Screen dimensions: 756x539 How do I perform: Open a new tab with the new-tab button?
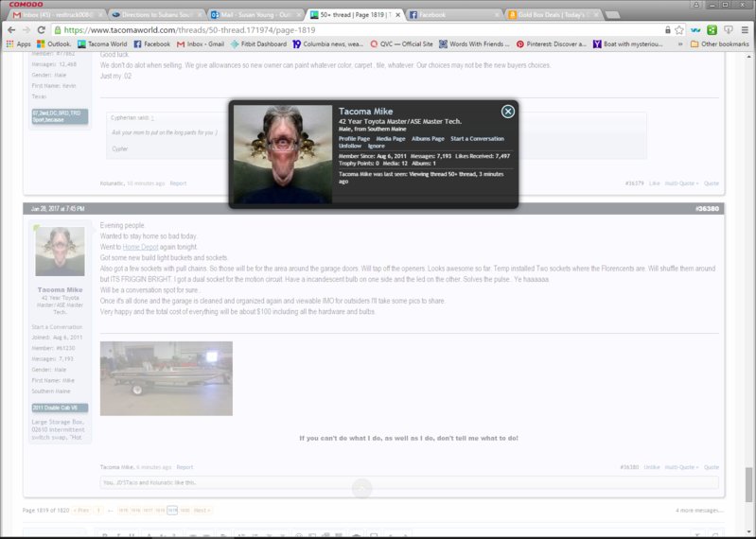pyautogui.click(x=612, y=15)
